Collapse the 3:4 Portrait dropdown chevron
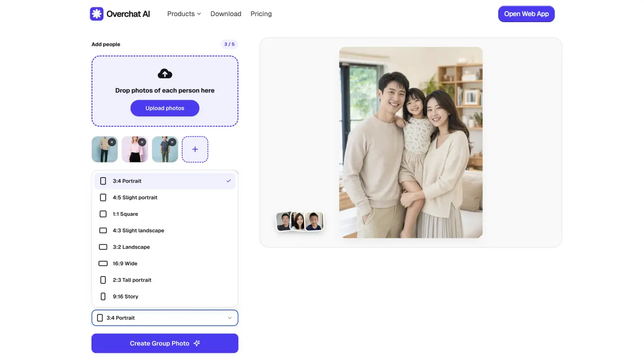Screen dimensions: 644x357 tap(230, 318)
